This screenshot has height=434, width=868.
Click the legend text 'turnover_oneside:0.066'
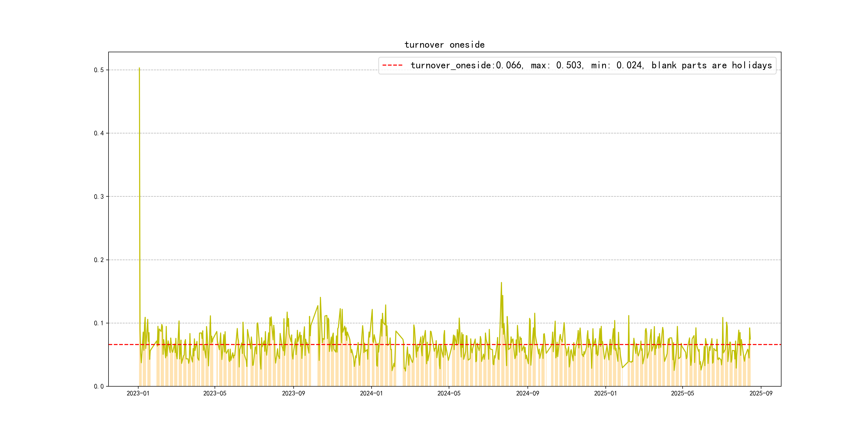(466, 65)
